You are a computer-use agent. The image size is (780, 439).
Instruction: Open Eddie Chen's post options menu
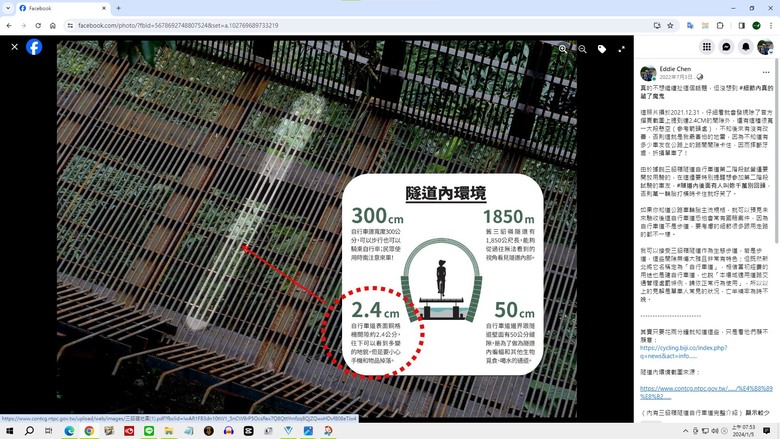(x=766, y=72)
